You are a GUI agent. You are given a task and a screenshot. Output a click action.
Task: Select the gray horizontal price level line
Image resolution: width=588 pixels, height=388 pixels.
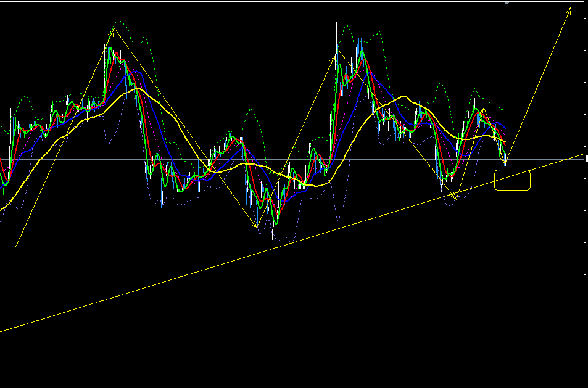pos(292,159)
